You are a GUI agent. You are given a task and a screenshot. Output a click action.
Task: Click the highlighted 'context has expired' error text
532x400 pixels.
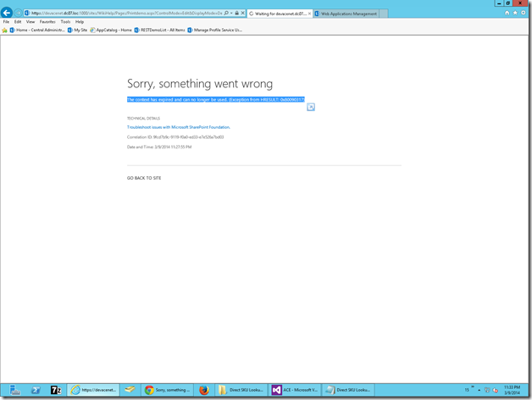(216, 99)
